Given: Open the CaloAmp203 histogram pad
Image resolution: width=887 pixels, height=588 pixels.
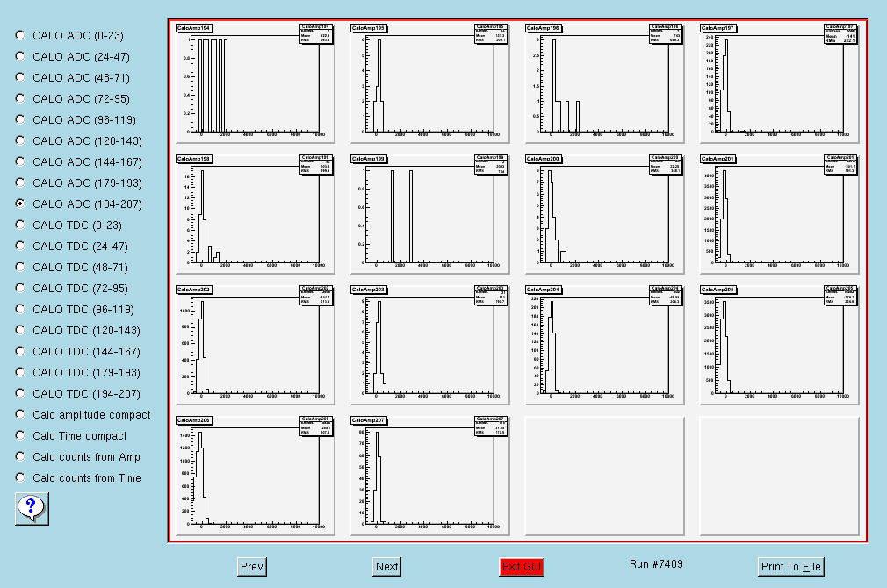Looking at the screenshot, I should [430, 345].
